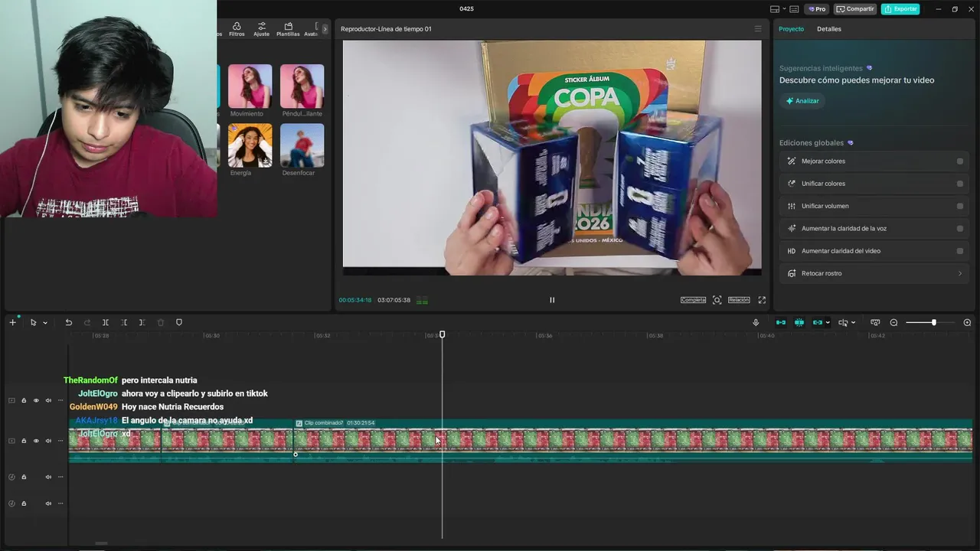Screen dimensions: 980x551
Task: Click the zoom out timeline icon
Action: click(x=893, y=322)
